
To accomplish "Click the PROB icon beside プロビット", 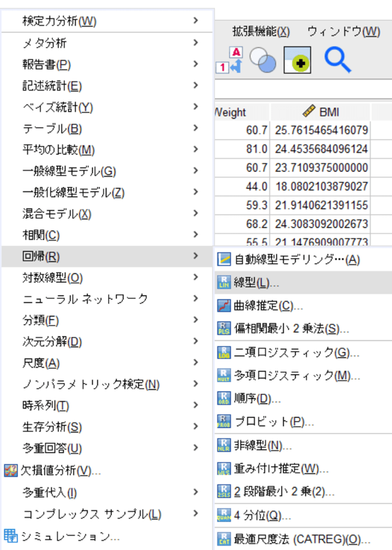I will [x=224, y=421].
